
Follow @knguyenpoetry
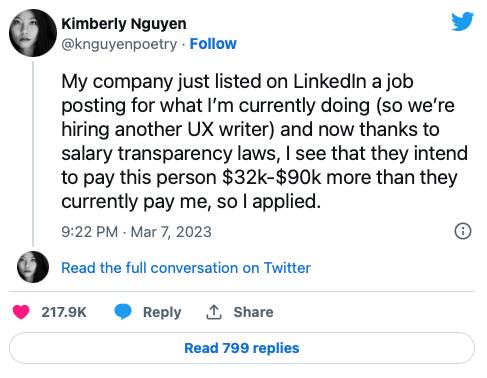(213, 44)
